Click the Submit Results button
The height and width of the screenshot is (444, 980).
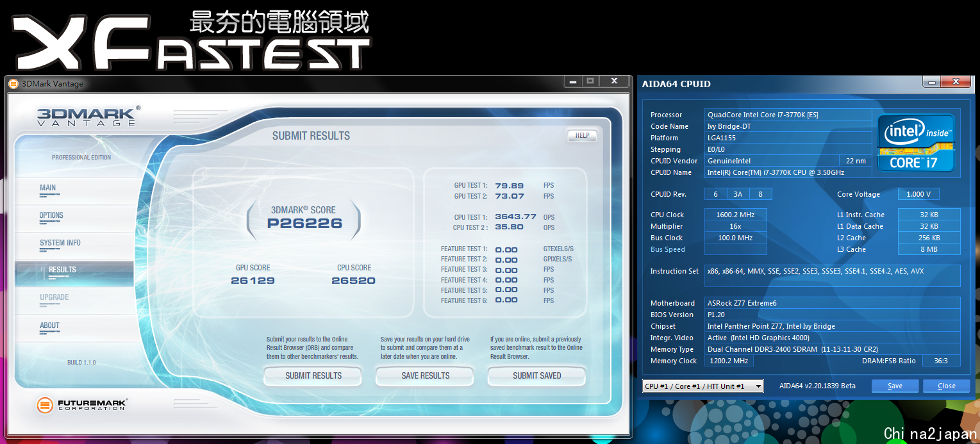pos(313,376)
